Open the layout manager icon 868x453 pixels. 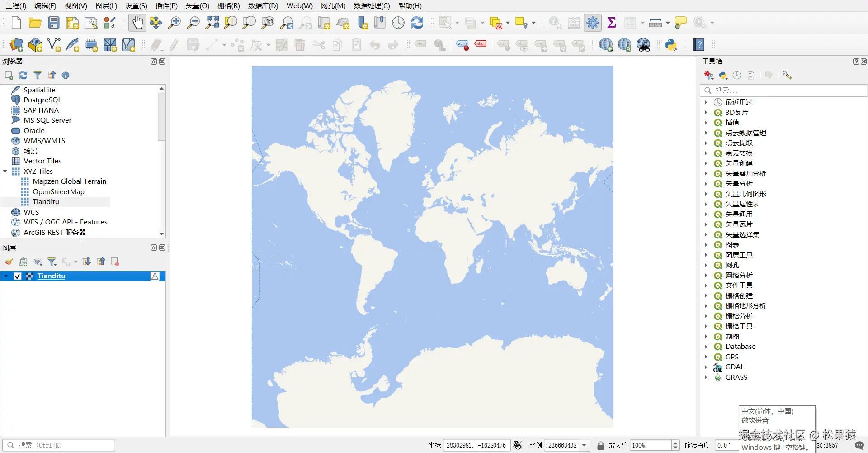[91, 23]
